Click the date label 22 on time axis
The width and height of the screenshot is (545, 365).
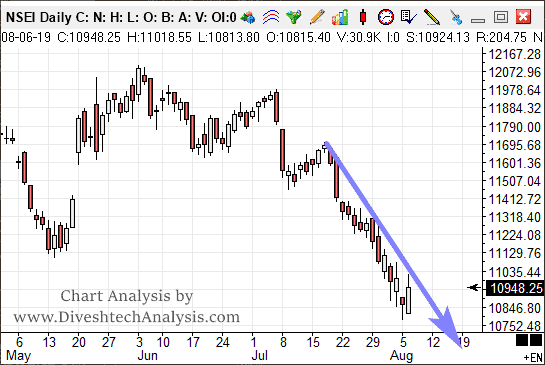343,342
